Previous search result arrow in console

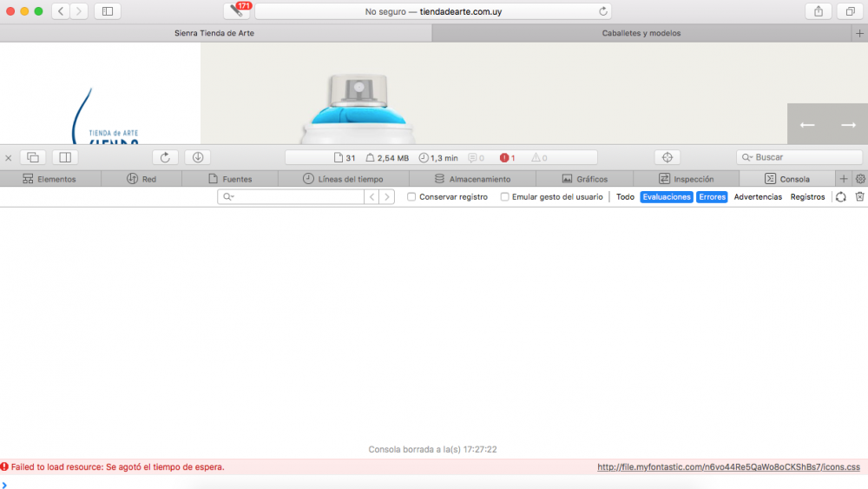[x=372, y=196]
